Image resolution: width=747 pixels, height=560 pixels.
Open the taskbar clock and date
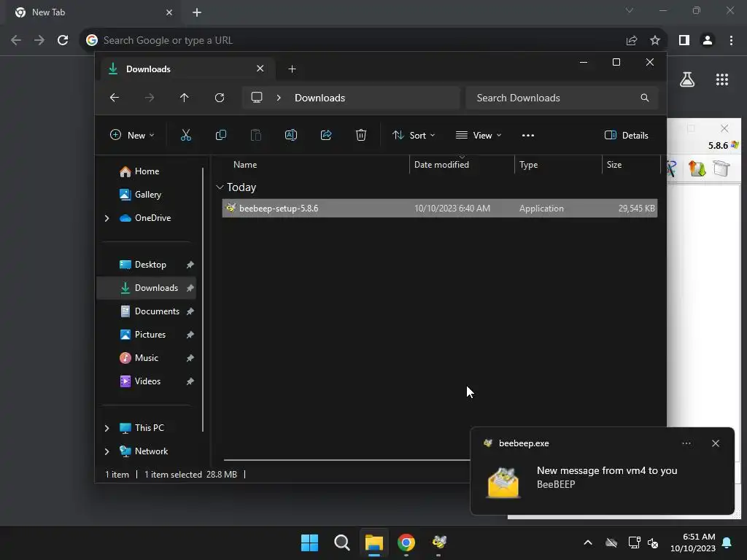point(693,542)
